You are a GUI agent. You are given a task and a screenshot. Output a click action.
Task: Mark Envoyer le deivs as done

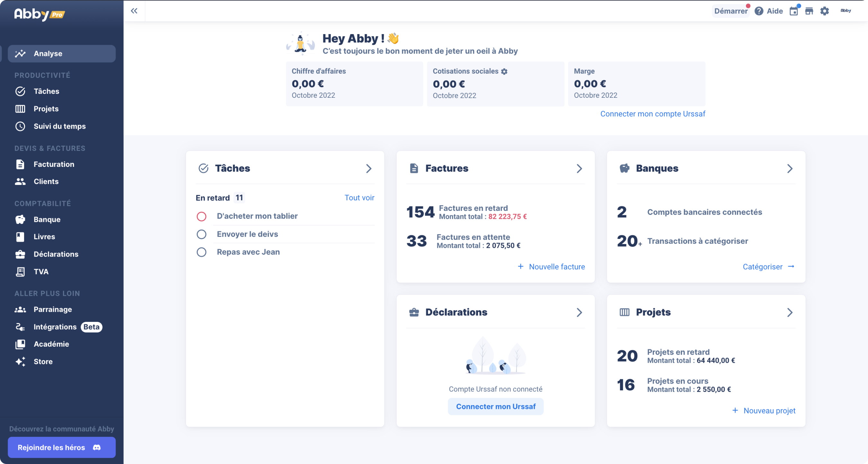click(x=201, y=234)
